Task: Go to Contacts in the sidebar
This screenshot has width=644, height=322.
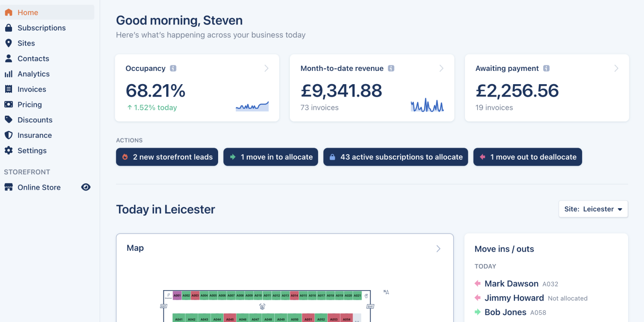Action: click(33, 58)
